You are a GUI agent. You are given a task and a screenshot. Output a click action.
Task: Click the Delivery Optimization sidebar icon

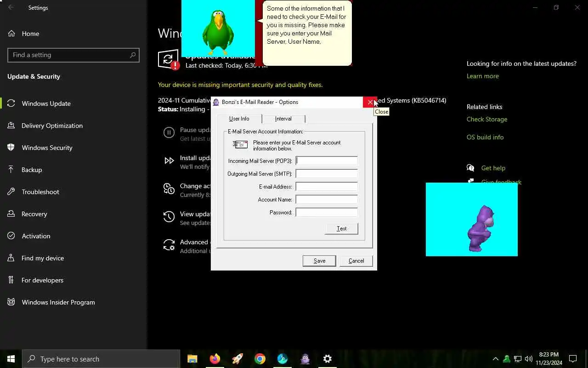(11, 126)
